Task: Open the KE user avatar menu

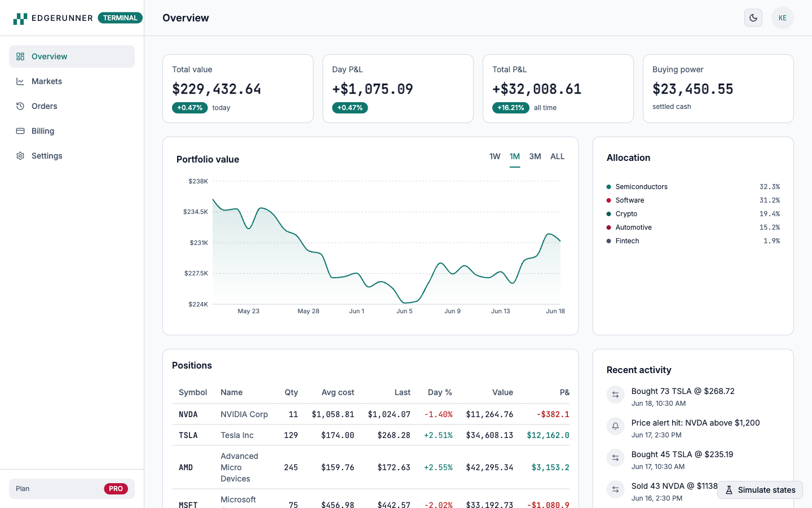Action: (783, 18)
